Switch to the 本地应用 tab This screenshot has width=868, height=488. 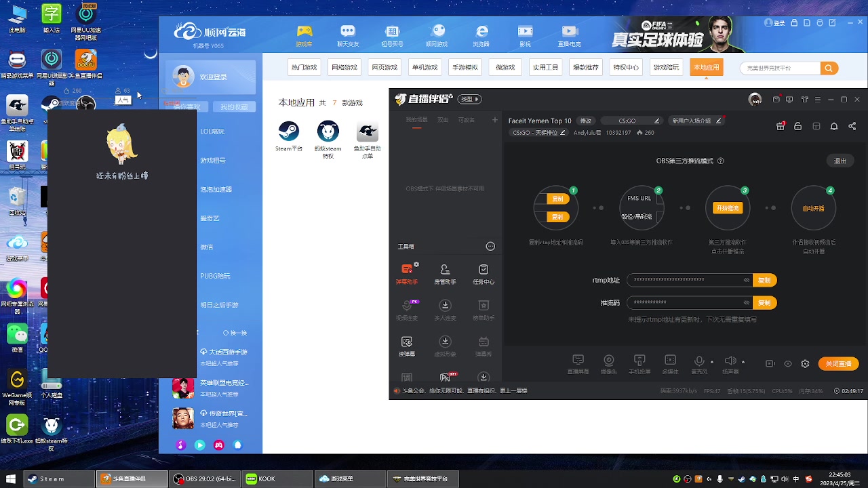tap(706, 67)
